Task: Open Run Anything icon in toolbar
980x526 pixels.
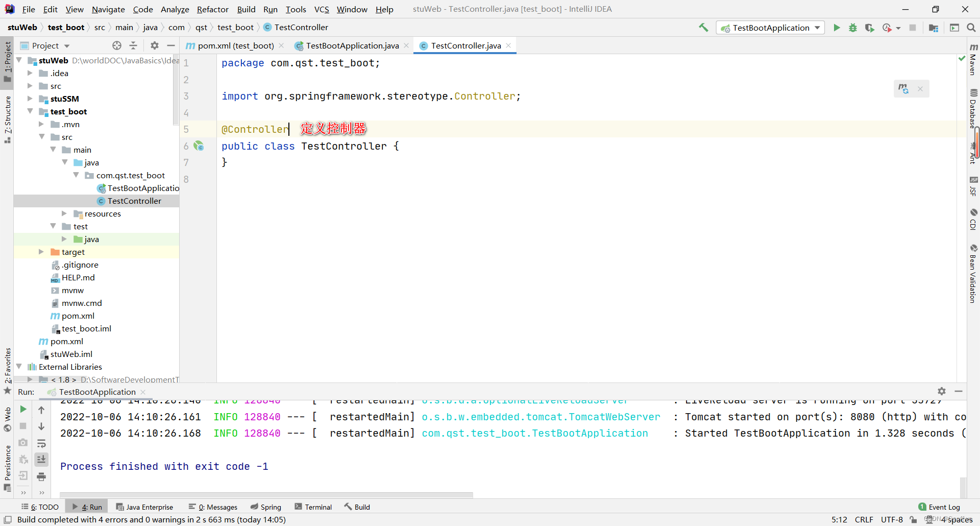Action: point(954,28)
